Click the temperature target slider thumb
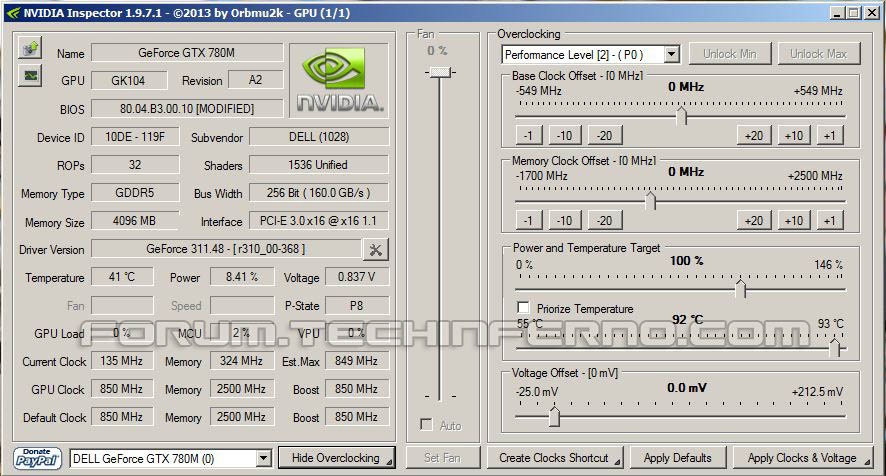This screenshot has width=886, height=476. point(835,348)
